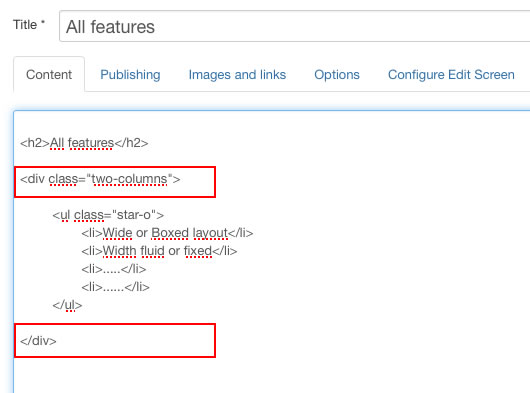Click the closing div tag line
530x393 pixels.
tap(38, 341)
